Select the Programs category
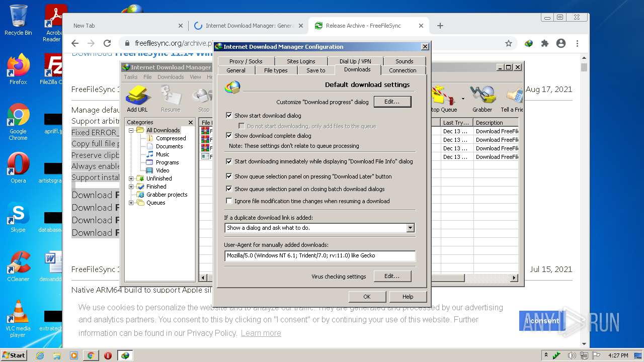644x362 pixels. tap(167, 162)
